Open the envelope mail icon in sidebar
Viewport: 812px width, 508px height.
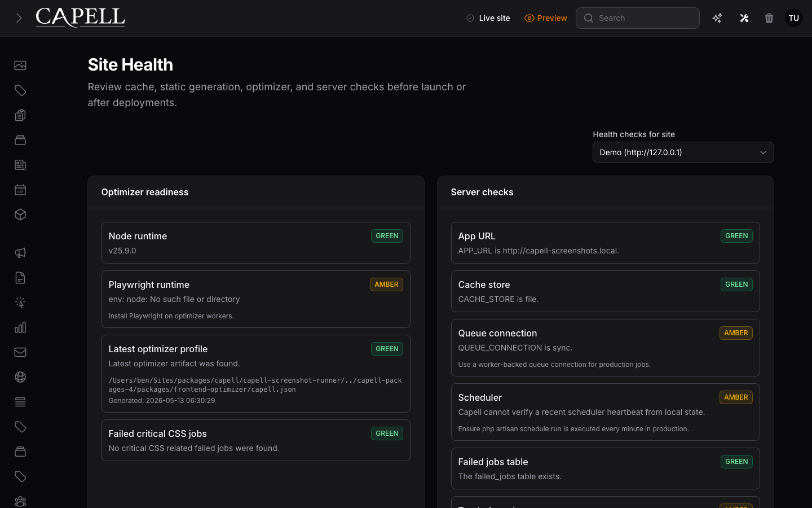point(20,352)
